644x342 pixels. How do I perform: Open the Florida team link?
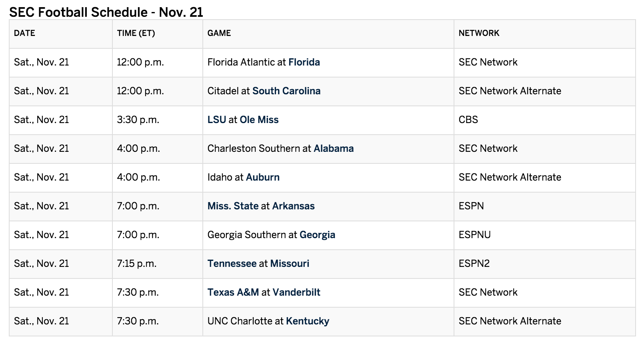tap(304, 62)
